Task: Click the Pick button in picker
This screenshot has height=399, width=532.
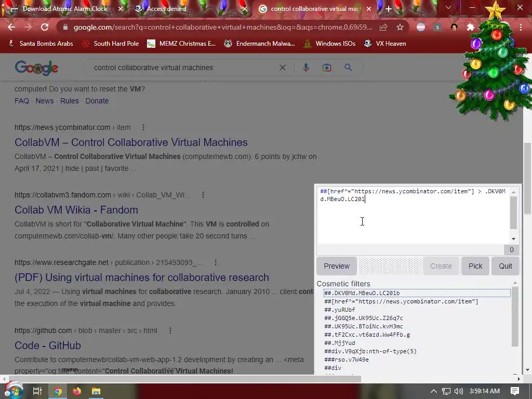Action: pos(475,266)
